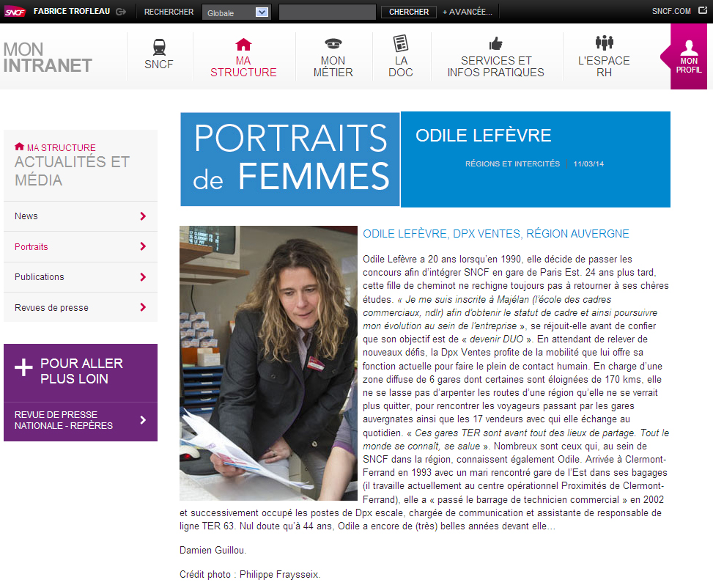Viewport: 713px width, 588px height.
Task: Click the house icon above Ma Structure
Action: [x=243, y=45]
